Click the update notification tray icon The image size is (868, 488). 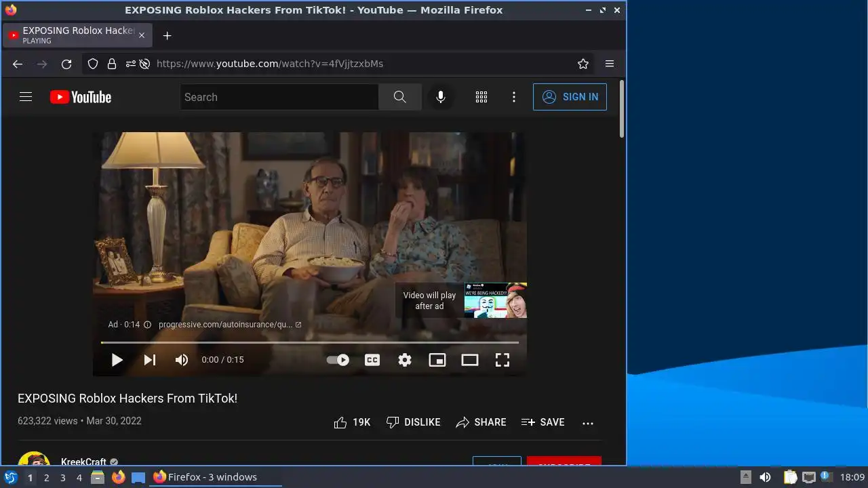tap(826, 477)
